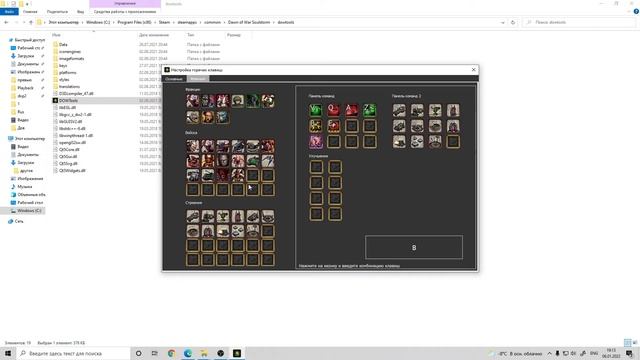Select the helmeted soldier faction icon
Image resolution: width=640 pixels, height=360 pixels.
click(x=238, y=100)
